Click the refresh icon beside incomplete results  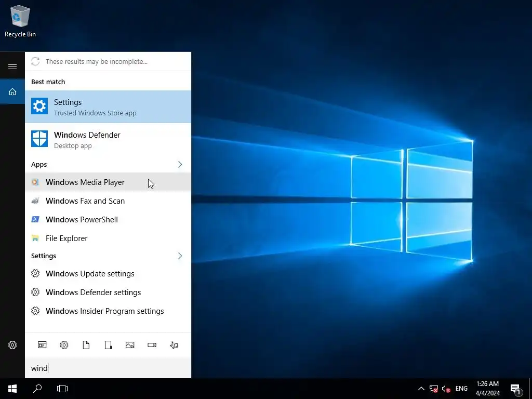(x=35, y=61)
